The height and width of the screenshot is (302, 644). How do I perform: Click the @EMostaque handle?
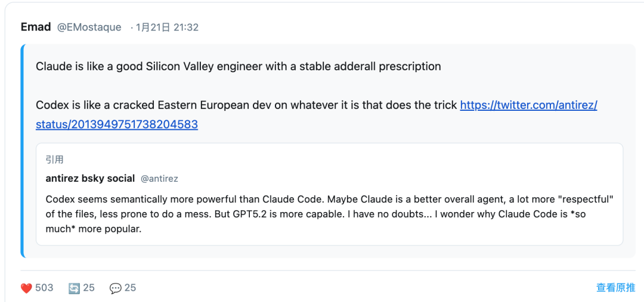(89, 27)
